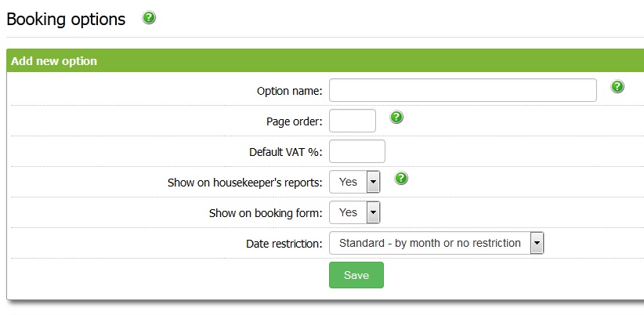Show help for housekeeper's reports option

pyautogui.click(x=401, y=179)
